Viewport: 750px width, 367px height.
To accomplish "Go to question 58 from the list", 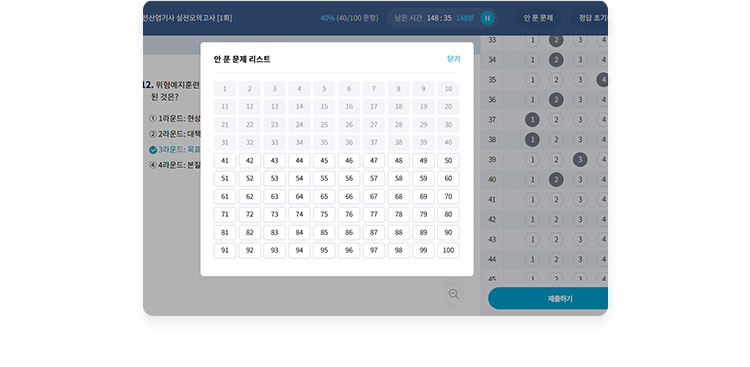I will tap(398, 178).
